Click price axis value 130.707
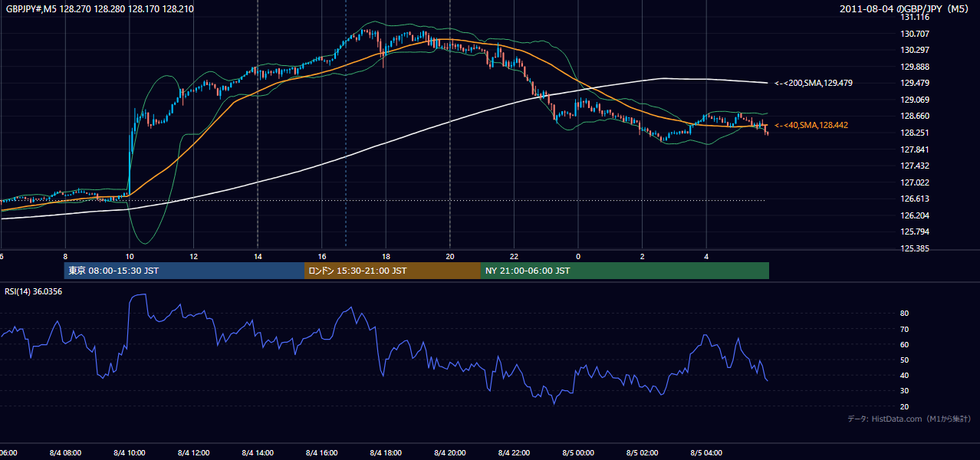980x460 pixels. [915, 34]
